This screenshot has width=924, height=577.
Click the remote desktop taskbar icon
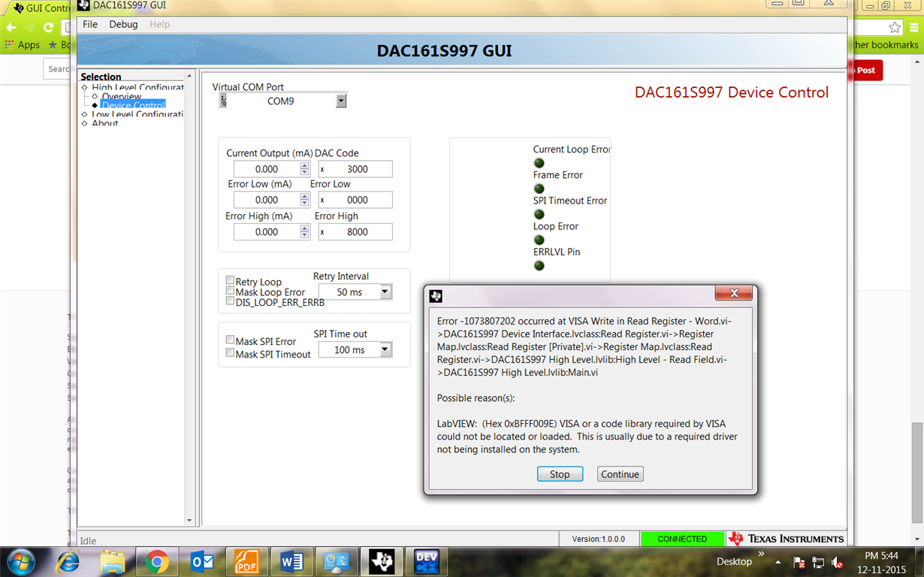[x=337, y=561]
